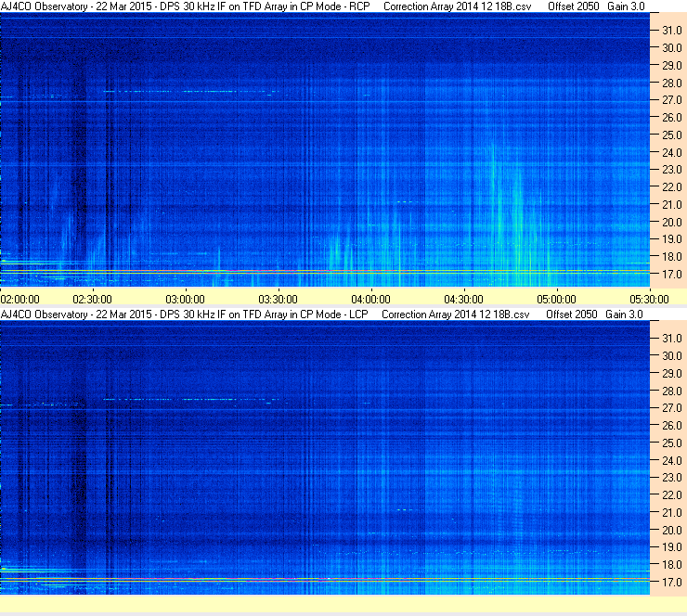Click the 26.0 frequency label on RCP plot
This screenshot has height=616, width=687.
coord(671,118)
